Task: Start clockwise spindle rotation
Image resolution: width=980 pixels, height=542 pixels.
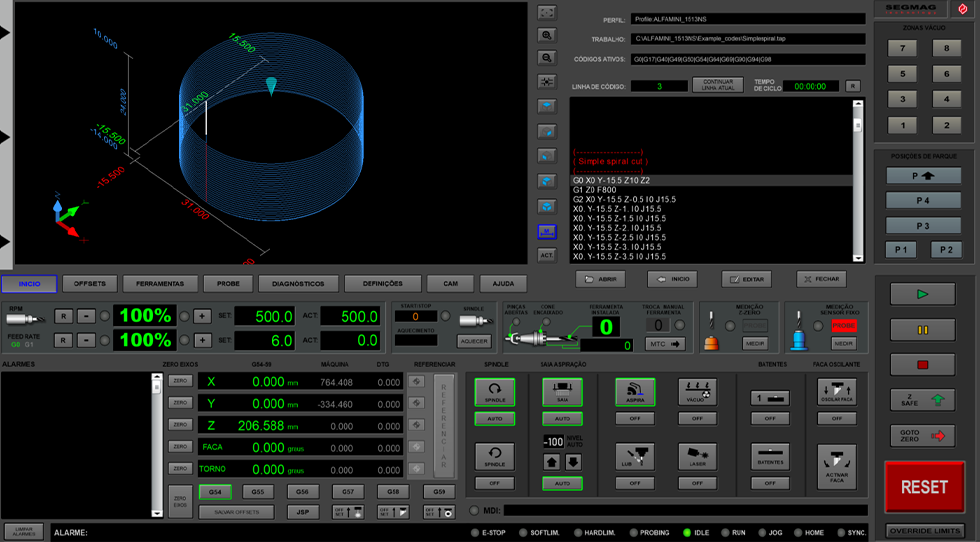Action: coord(494,392)
